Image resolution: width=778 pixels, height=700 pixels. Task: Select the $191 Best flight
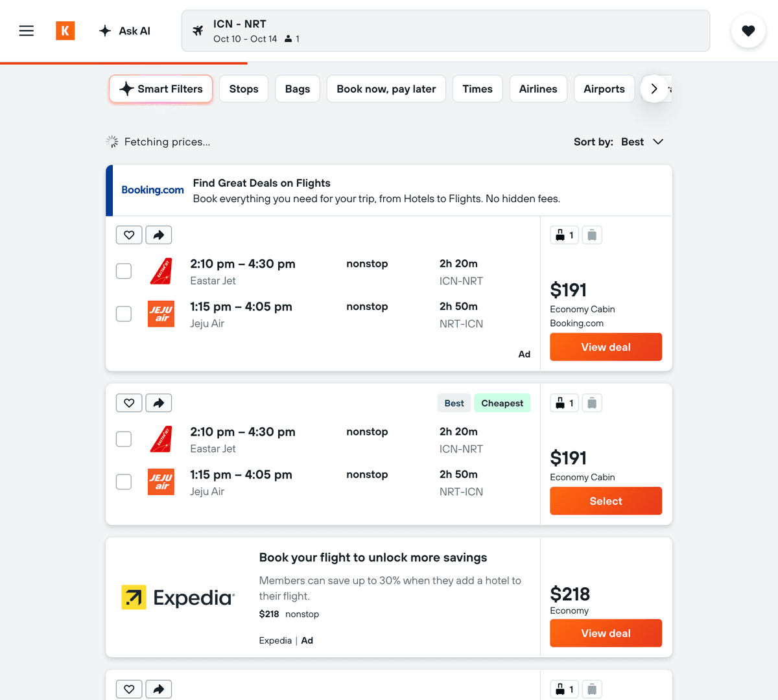(x=606, y=501)
